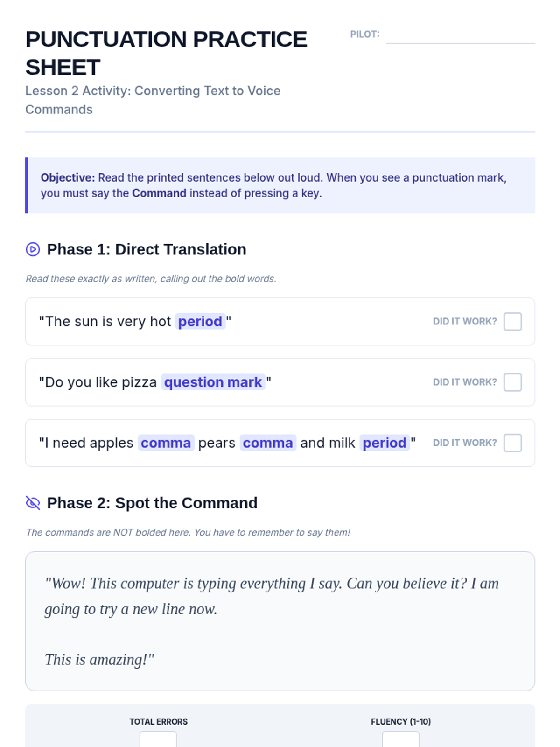Click 'This is amazing!' line
This screenshot has height=747, width=560.
coord(99,660)
